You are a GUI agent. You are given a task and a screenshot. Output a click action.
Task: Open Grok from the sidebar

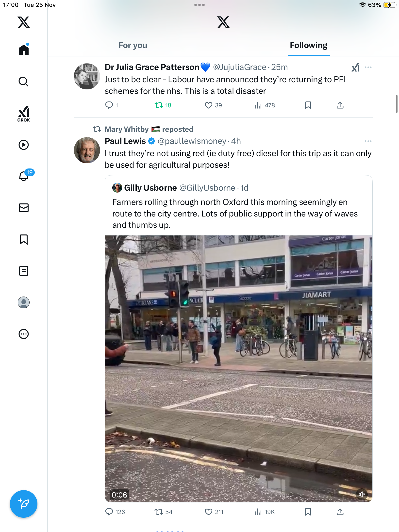tap(24, 114)
